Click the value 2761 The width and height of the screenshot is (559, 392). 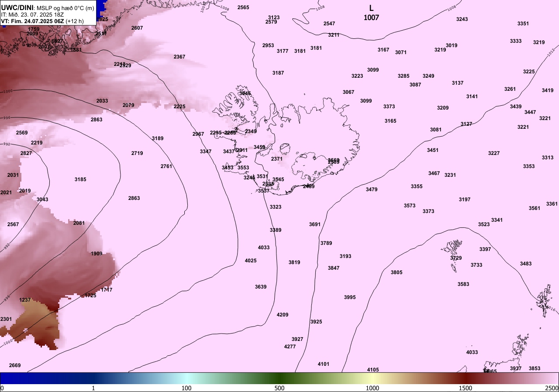pyautogui.click(x=166, y=166)
